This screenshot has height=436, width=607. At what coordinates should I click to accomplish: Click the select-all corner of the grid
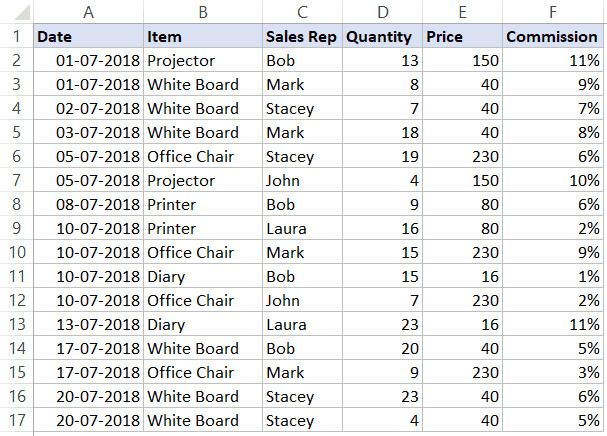click(15, 12)
